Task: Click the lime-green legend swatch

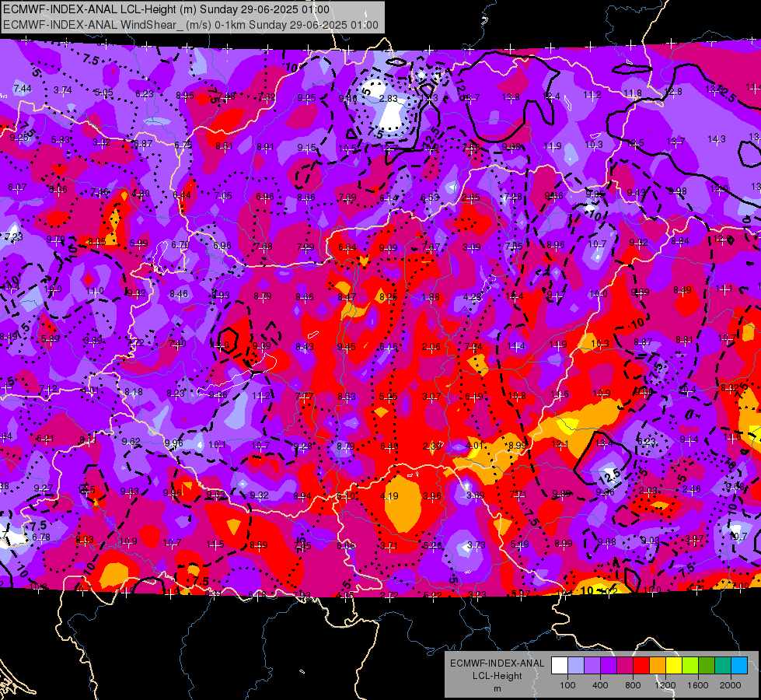Action: (x=690, y=666)
